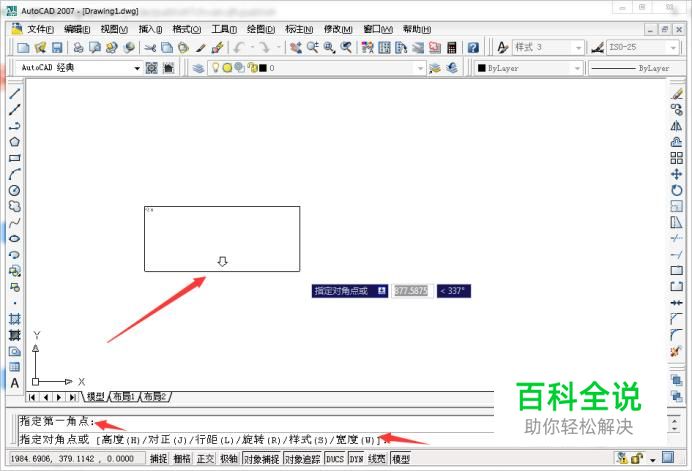Screen dimensions: 692x471
Task: Switch to the 布局1 layout tab
Action: click(x=124, y=396)
